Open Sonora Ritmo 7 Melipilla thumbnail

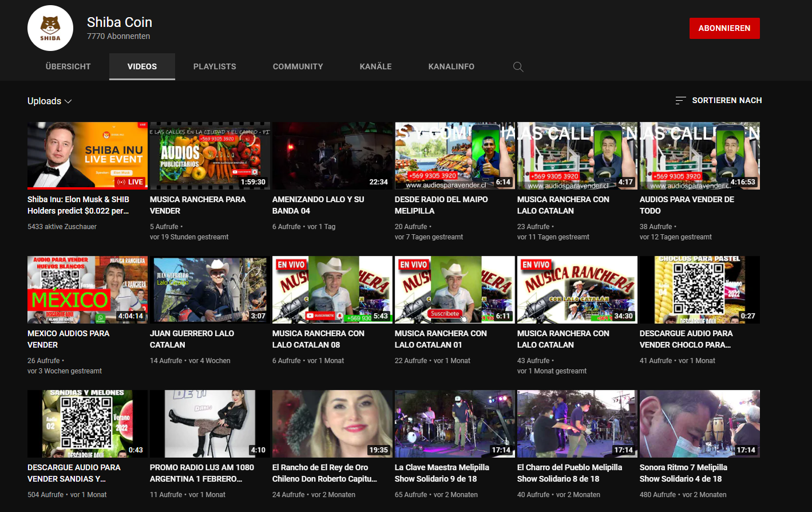tap(700, 423)
